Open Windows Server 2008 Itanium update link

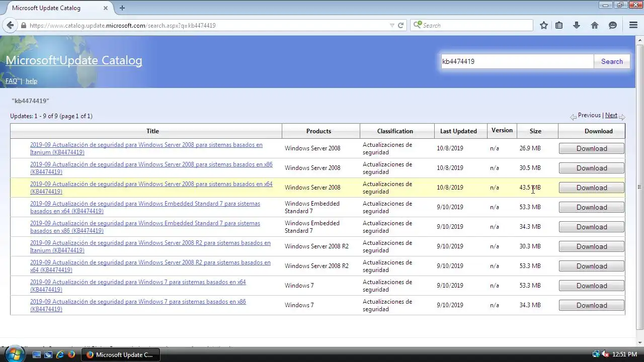point(146,148)
